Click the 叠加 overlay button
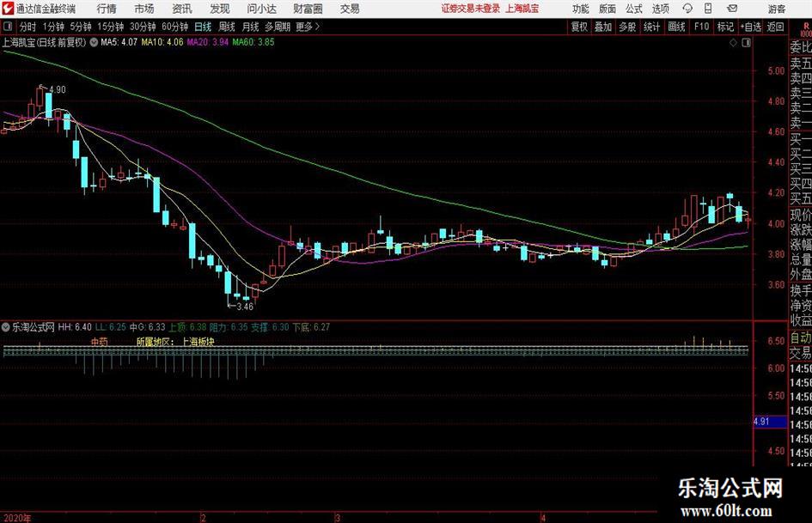The height and width of the screenshot is (523, 812). [x=603, y=27]
